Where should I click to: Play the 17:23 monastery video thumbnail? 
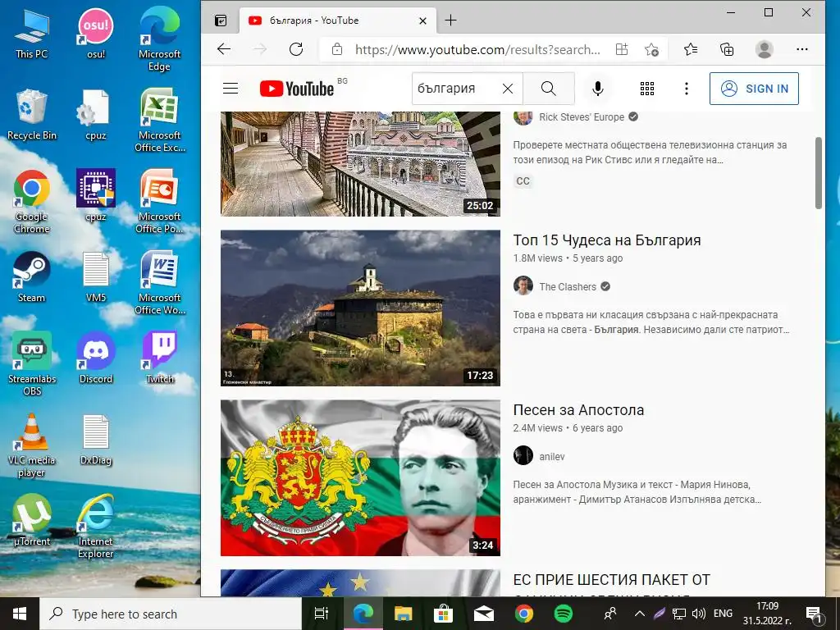point(360,308)
